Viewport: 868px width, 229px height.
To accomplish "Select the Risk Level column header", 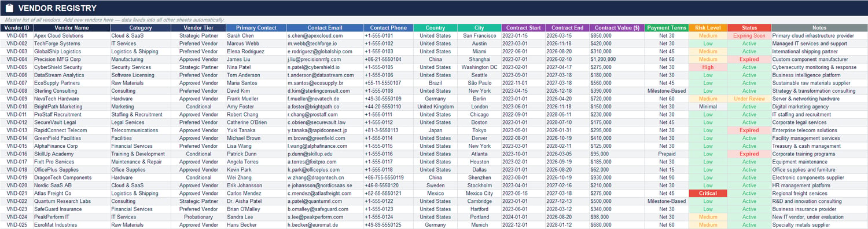I will (708, 27).
